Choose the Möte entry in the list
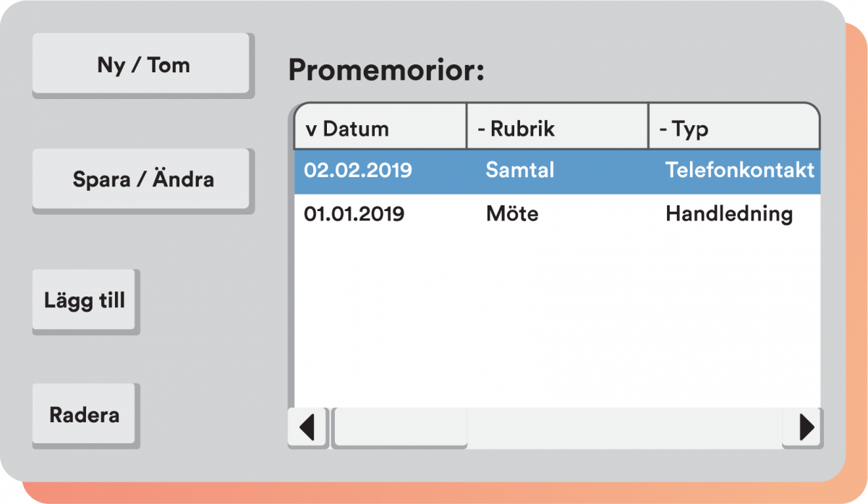 coord(512,214)
